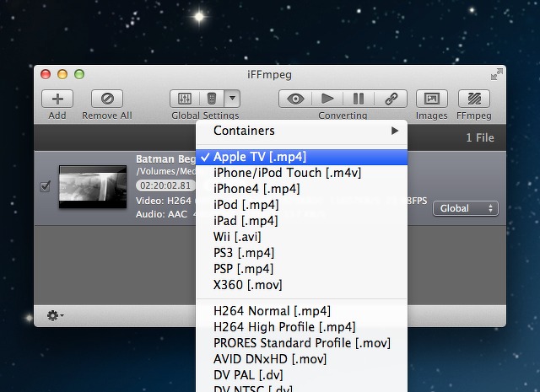The width and height of the screenshot is (540, 392).
Task: Open the gear action menu
Action: [55, 315]
